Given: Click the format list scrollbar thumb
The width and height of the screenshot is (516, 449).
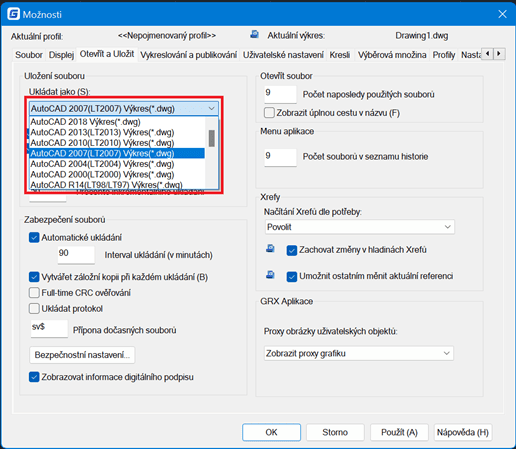Looking at the screenshot, I should 211,138.
